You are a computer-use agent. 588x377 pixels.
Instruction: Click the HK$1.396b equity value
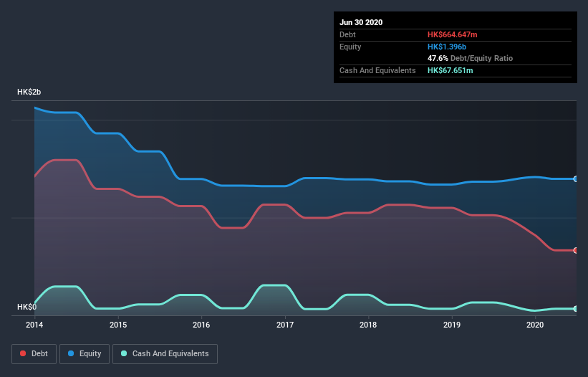click(x=447, y=47)
